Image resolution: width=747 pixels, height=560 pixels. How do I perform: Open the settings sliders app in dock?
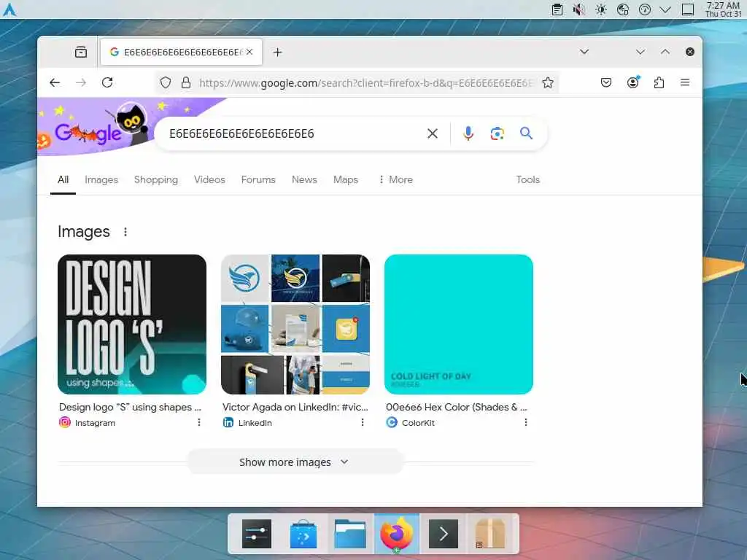click(257, 534)
